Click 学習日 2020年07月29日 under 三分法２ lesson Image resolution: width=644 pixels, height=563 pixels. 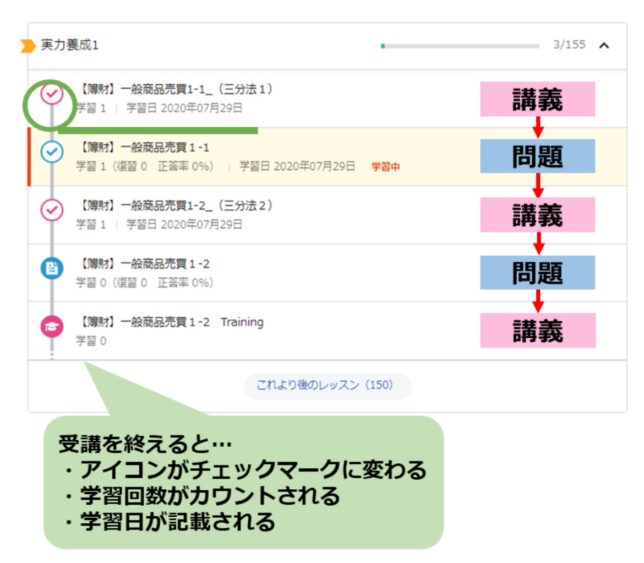click(184, 225)
